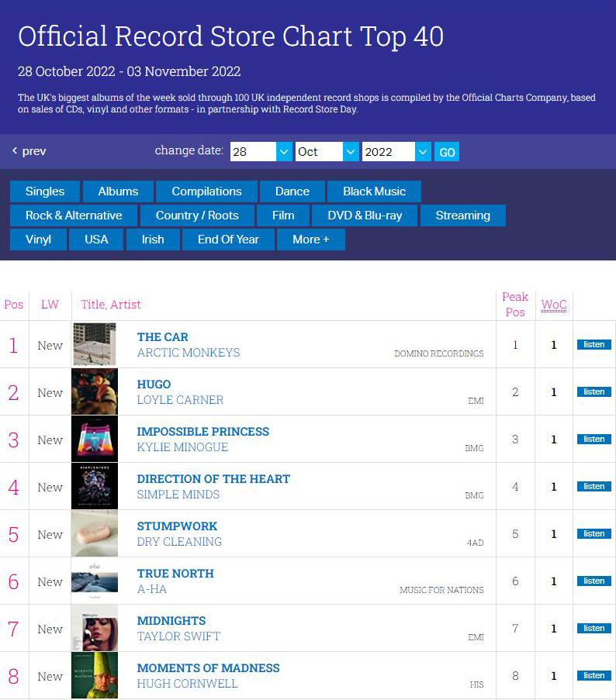Open TRUE NORTH title link
Image resolution: width=616 pixels, height=700 pixels.
(x=175, y=574)
